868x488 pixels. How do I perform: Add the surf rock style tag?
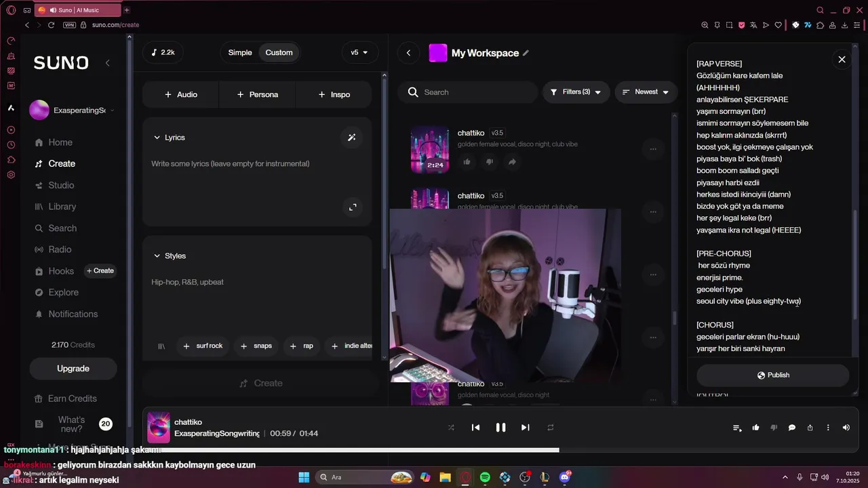203,346
